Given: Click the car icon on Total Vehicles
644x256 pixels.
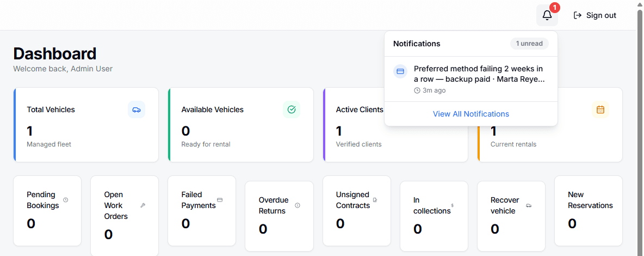Looking at the screenshot, I should point(137,109).
